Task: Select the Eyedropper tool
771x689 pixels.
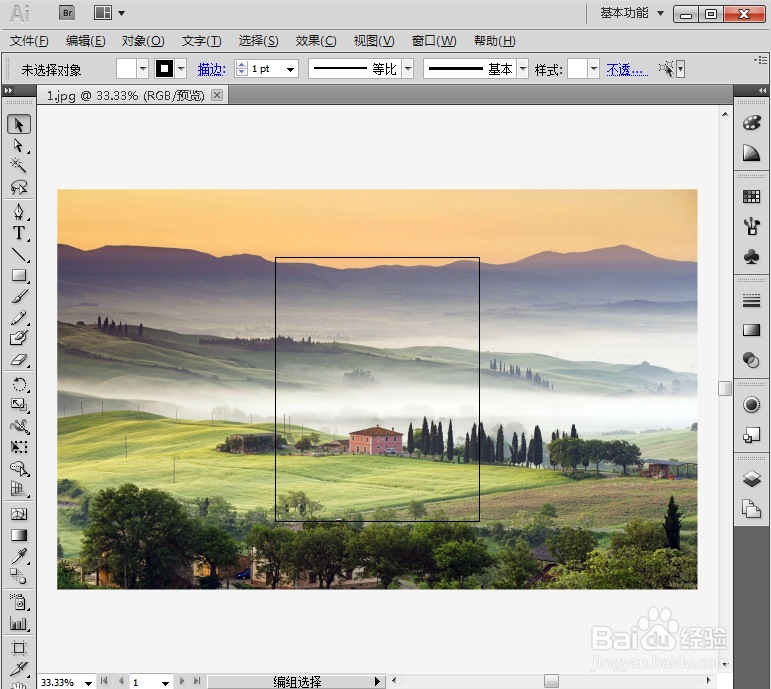Action: click(19, 556)
